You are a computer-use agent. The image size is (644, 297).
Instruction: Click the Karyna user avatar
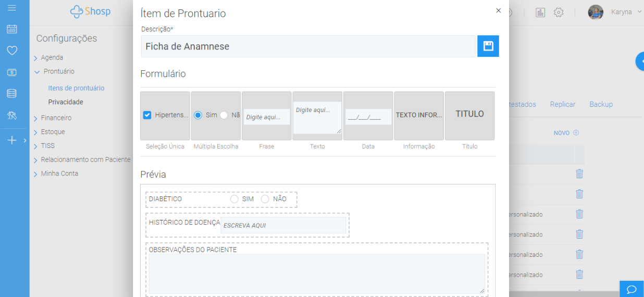click(596, 12)
